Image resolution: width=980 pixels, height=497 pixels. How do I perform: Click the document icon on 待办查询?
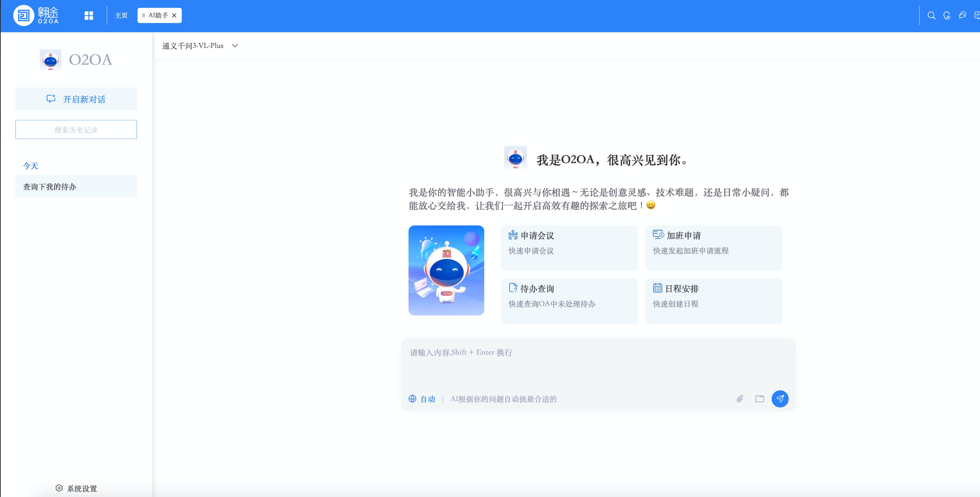tap(513, 288)
